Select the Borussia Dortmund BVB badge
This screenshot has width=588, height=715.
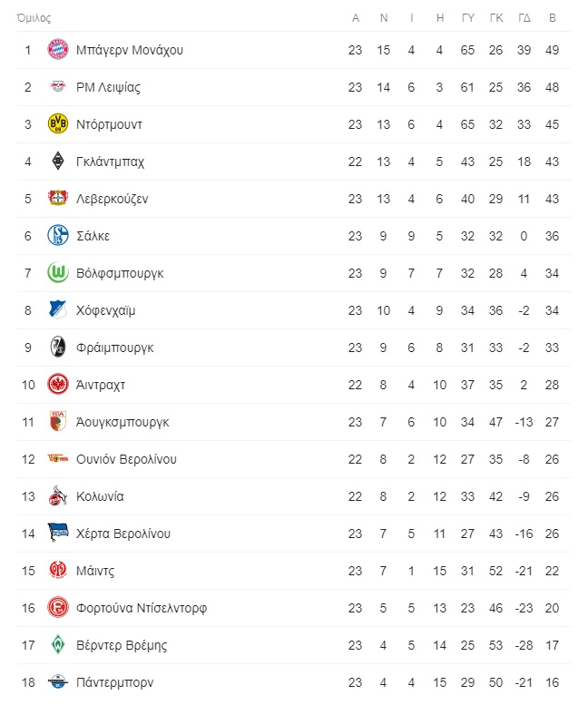tap(58, 124)
